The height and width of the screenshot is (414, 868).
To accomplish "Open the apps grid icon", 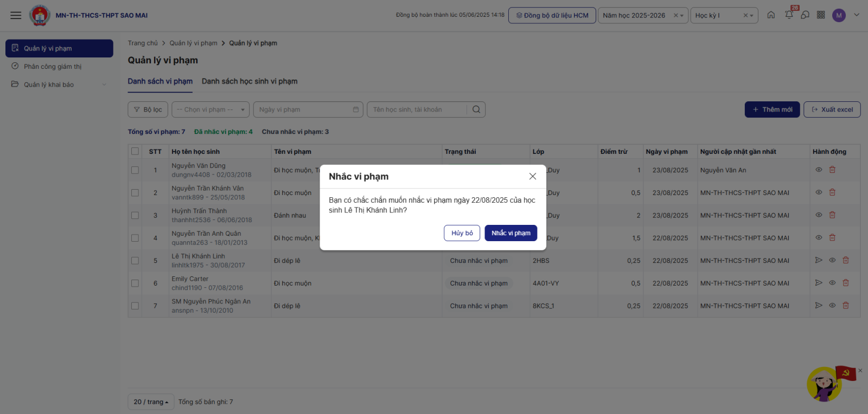I will coord(821,15).
